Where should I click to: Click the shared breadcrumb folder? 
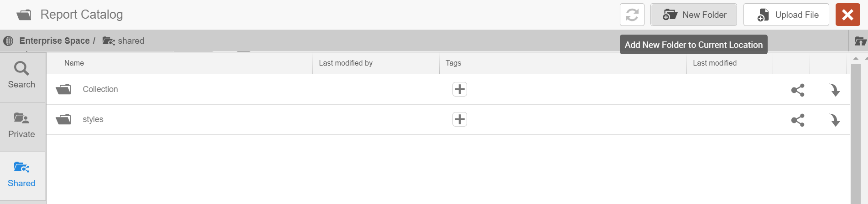pos(130,41)
